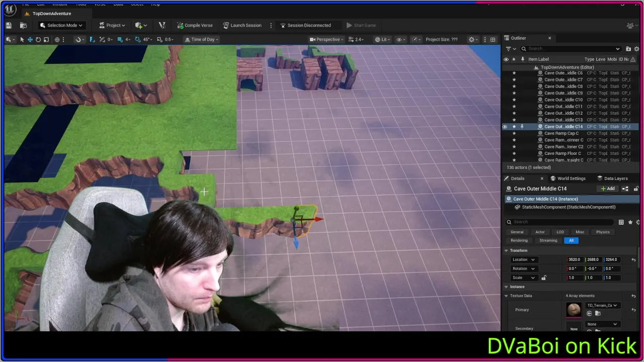Close the Outliner tab

point(549,38)
